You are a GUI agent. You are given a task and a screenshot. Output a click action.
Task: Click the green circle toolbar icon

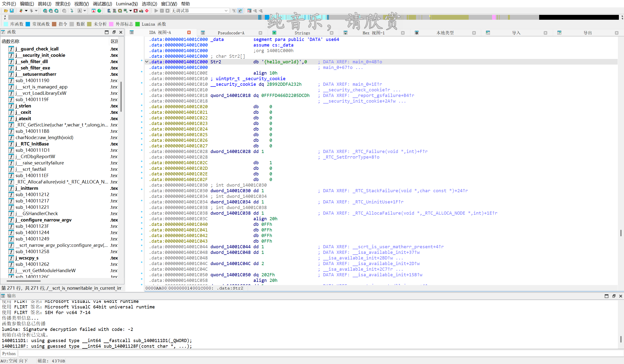point(99,11)
